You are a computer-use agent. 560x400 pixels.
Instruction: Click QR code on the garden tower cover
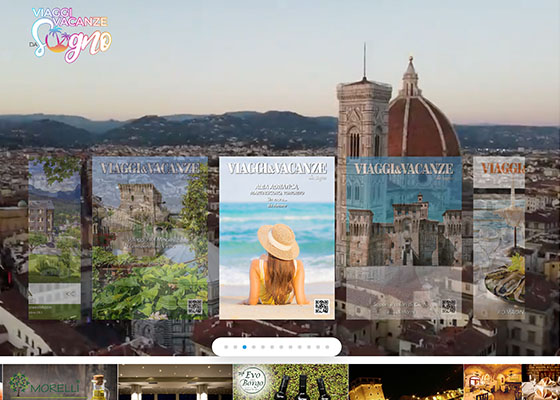click(195, 306)
